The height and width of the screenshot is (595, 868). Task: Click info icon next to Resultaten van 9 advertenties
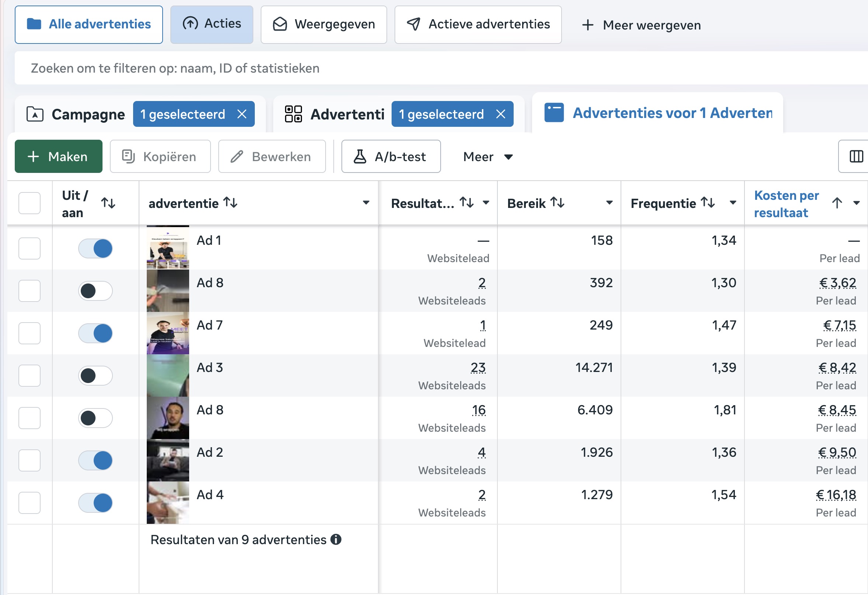pos(336,540)
